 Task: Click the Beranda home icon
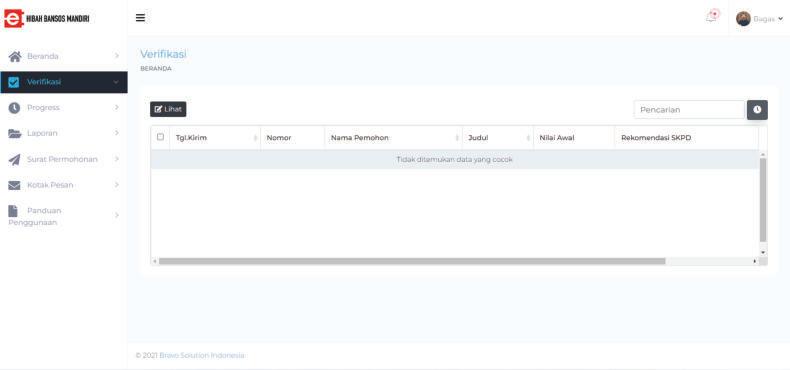[x=15, y=56]
